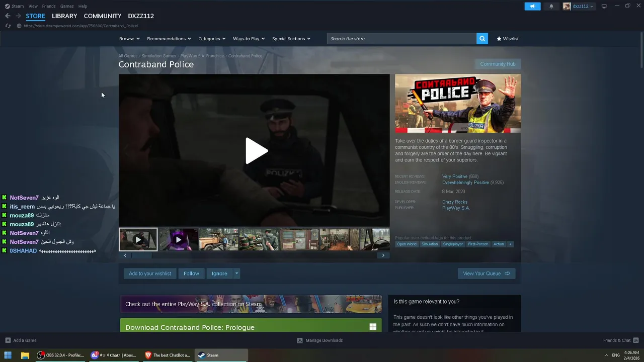Screen dimensions: 644x362
Task: Open the Games menu
Action: click(x=67, y=6)
